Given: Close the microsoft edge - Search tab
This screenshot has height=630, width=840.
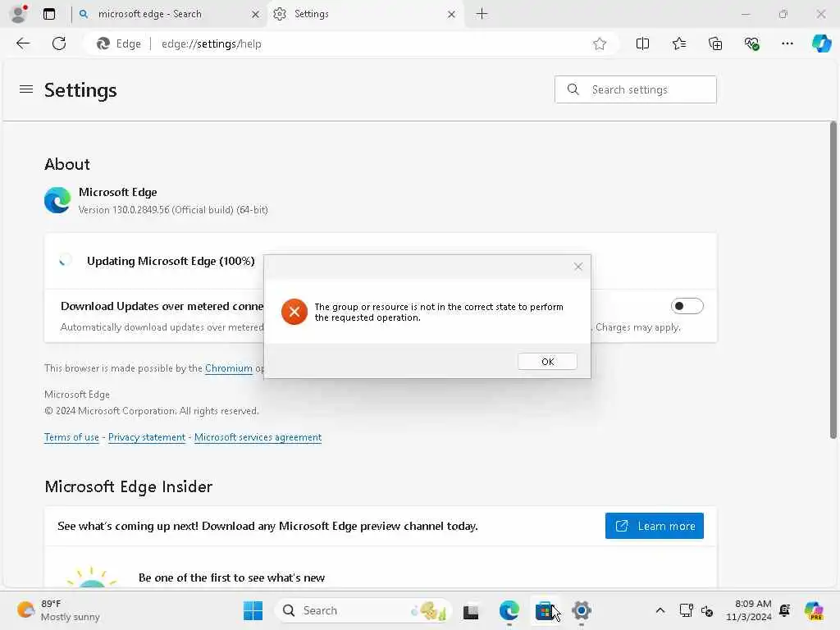Looking at the screenshot, I should 256,15.
